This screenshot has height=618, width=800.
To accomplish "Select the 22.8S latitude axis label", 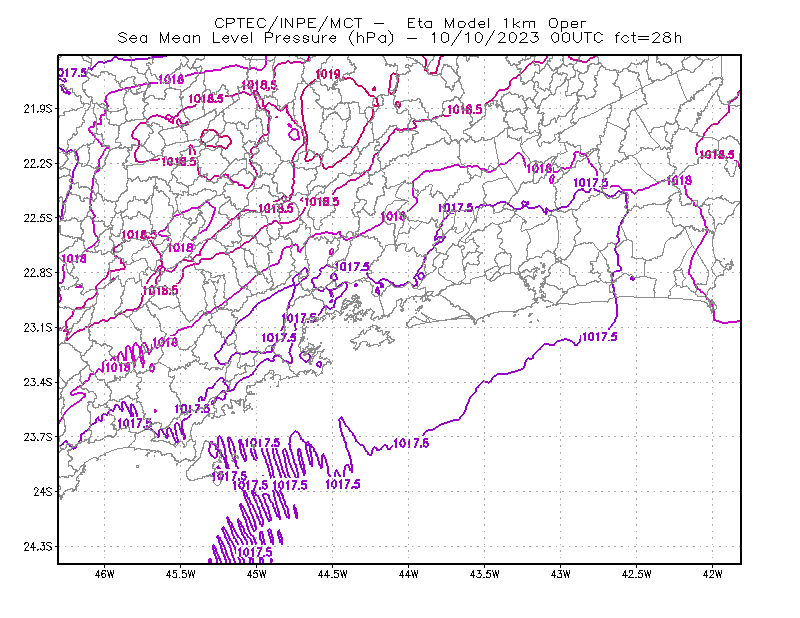I will (38, 273).
